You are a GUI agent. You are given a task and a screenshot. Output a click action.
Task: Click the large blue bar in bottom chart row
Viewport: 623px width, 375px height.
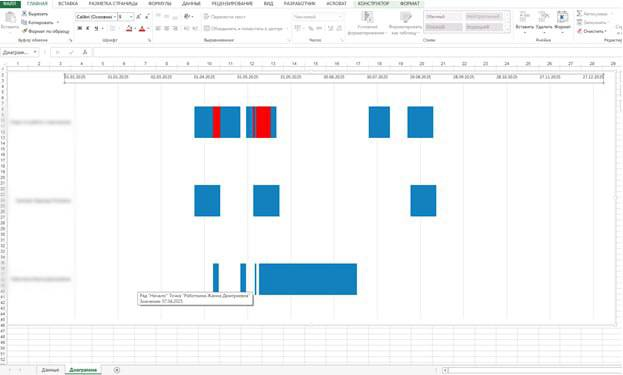click(308, 279)
